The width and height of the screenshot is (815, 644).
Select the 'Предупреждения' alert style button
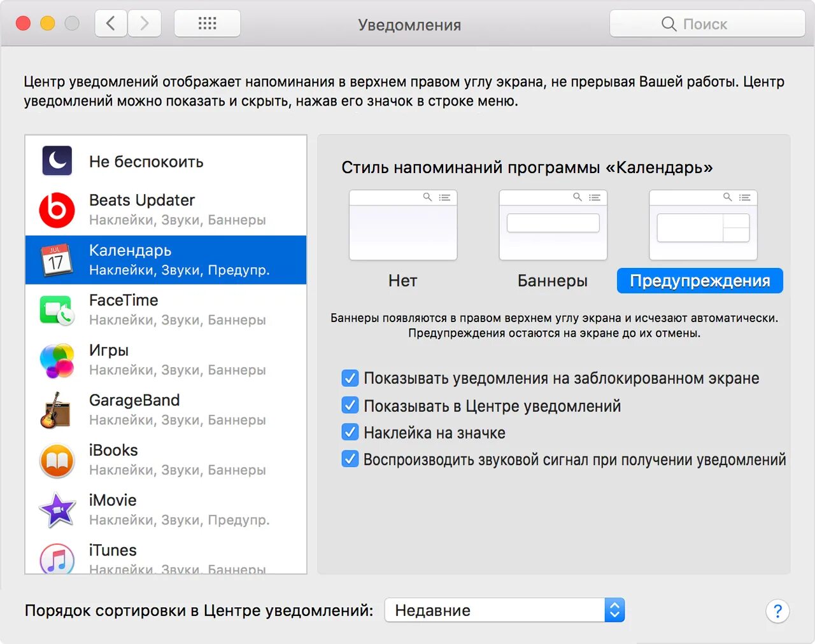(x=700, y=281)
